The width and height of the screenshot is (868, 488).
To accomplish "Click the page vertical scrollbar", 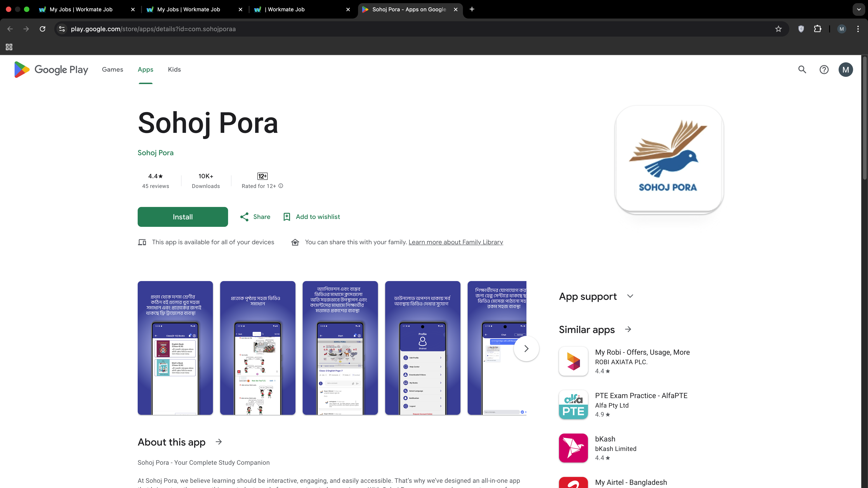I will [x=865, y=118].
